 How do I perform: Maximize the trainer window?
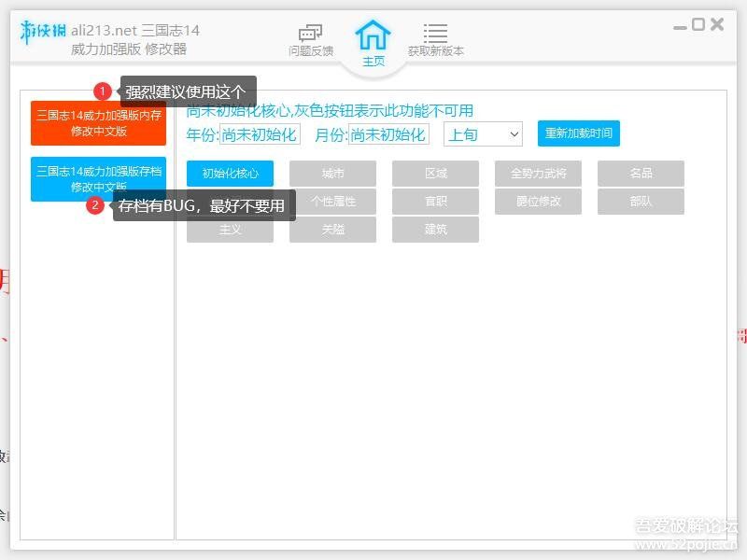click(x=698, y=25)
